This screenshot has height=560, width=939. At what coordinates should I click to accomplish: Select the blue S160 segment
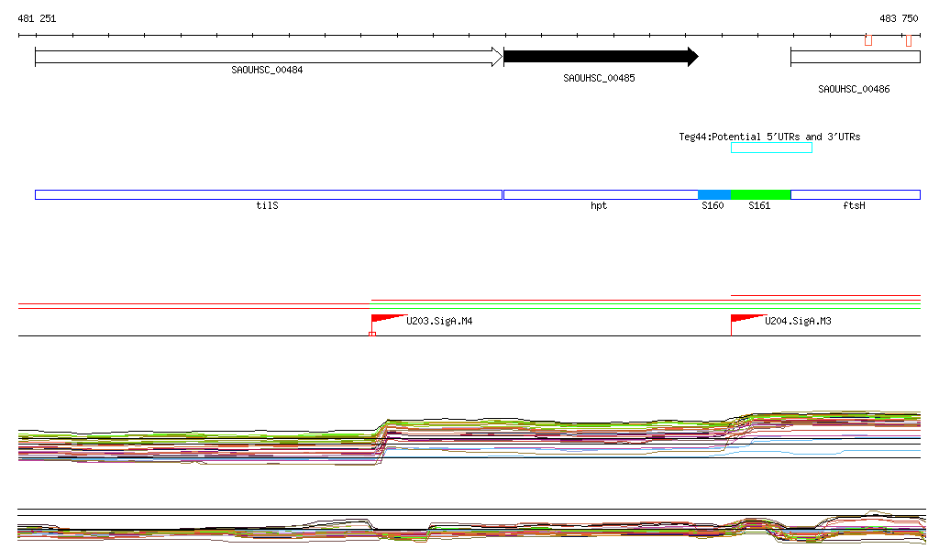pyautogui.click(x=714, y=195)
